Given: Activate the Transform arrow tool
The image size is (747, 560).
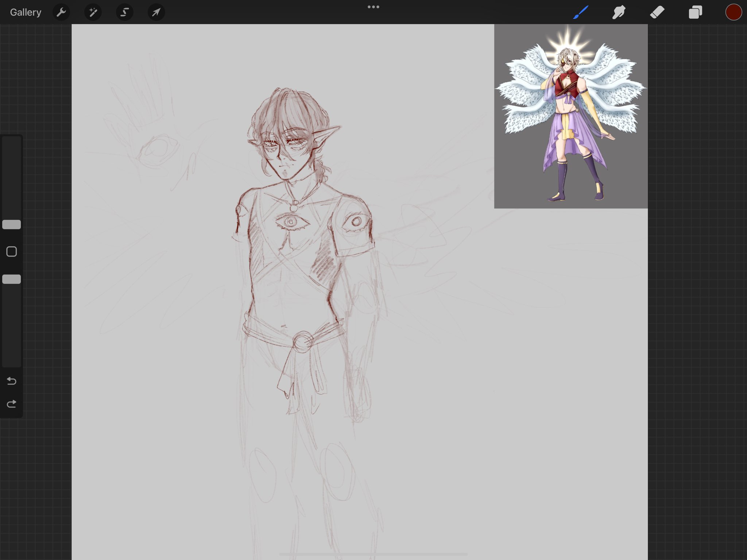Looking at the screenshot, I should [x=156, y=12].
